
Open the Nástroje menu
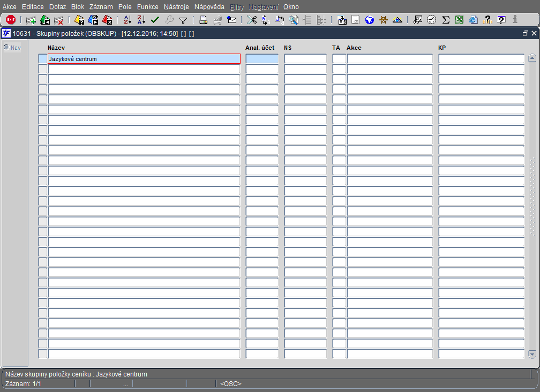(176, 7)
